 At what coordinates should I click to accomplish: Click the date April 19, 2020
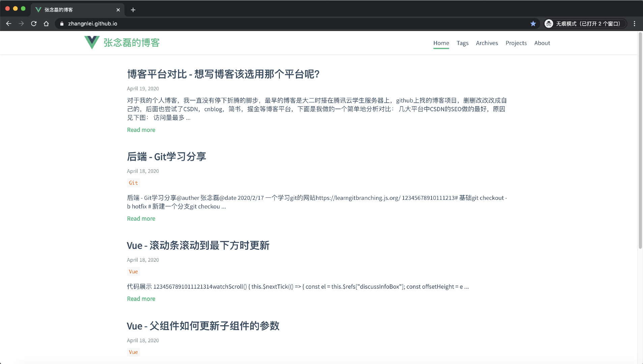coord(143,89)
